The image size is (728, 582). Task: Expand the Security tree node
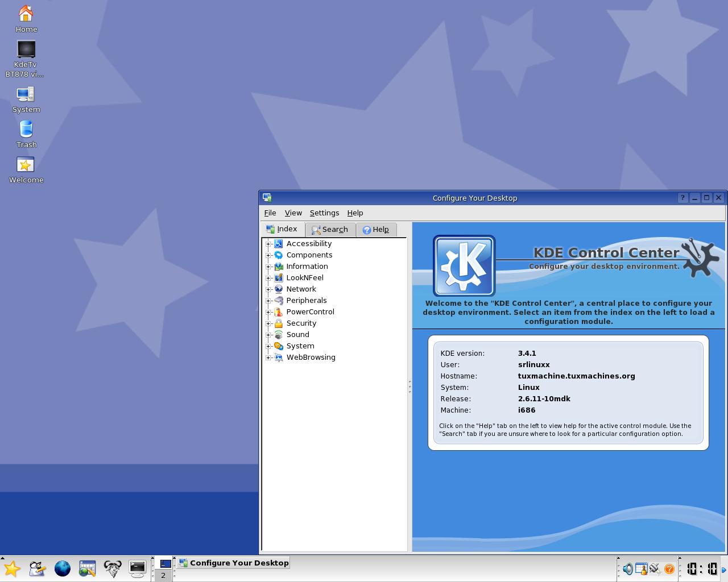click(x=268, y=323)
